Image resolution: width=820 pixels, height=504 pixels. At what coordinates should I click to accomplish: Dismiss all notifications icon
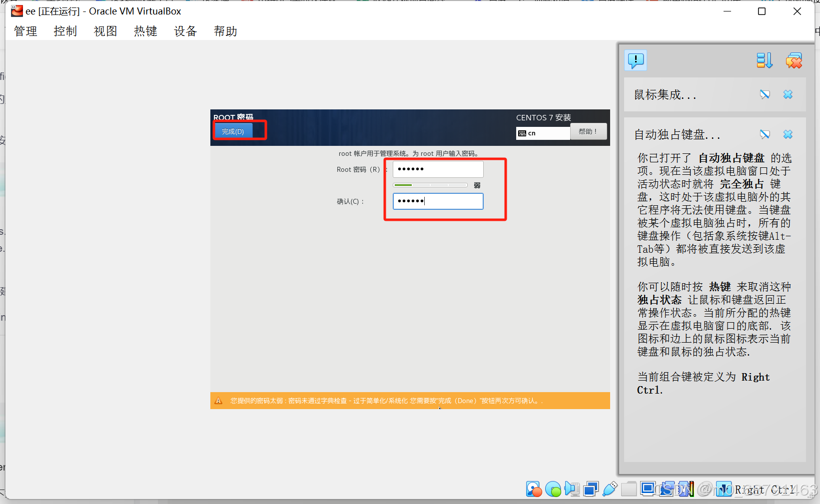pyautogui.click(x=794, y=60)
